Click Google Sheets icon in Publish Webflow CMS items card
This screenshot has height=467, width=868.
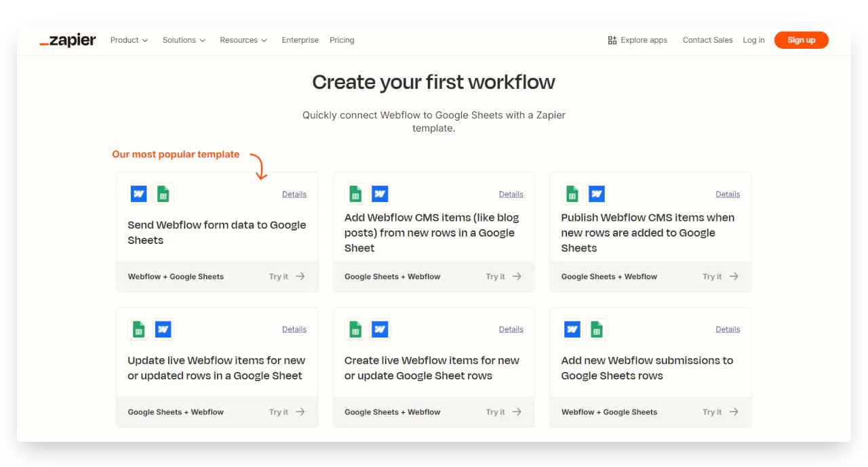point(572,194)
